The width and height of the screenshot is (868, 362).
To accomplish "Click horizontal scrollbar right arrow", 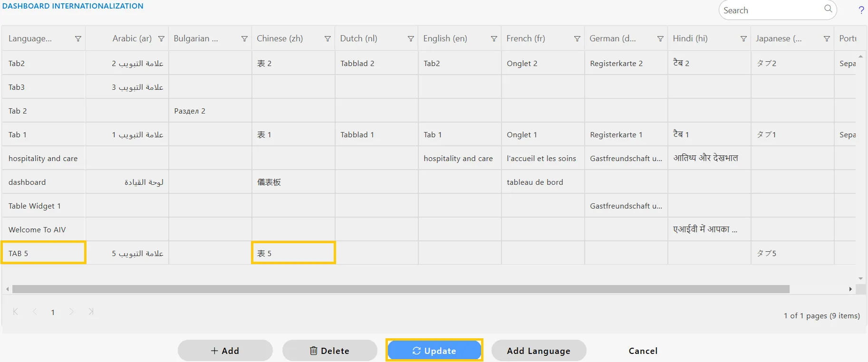I will [x=850, y=289].
